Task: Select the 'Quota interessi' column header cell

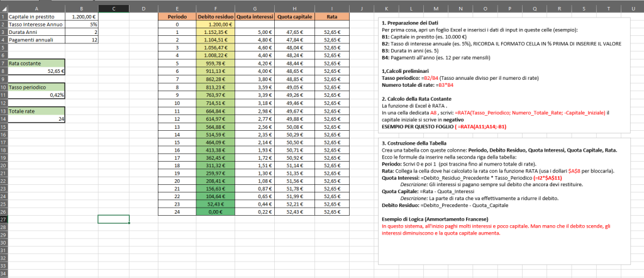Action: 253,16
